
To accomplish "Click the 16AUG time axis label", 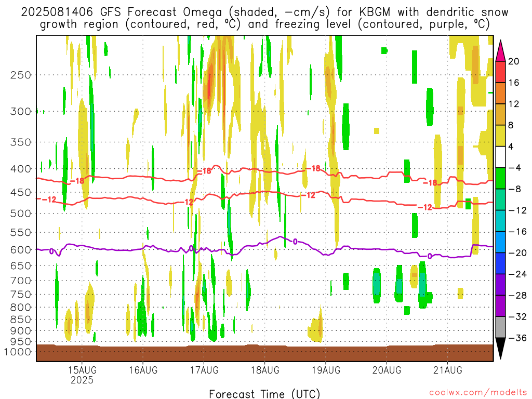I will tap(143, 370).
